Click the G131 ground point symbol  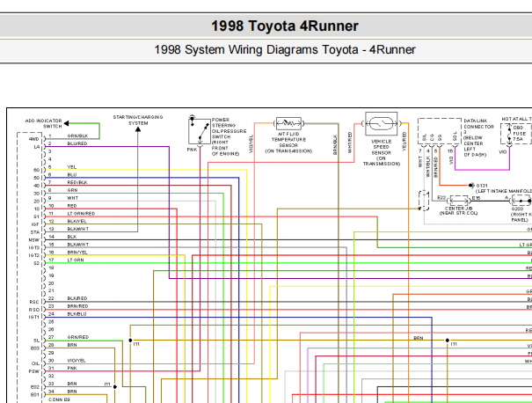point(471,186)
